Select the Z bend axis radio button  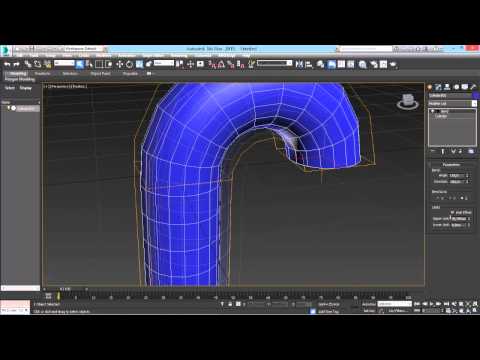[462, 198]
